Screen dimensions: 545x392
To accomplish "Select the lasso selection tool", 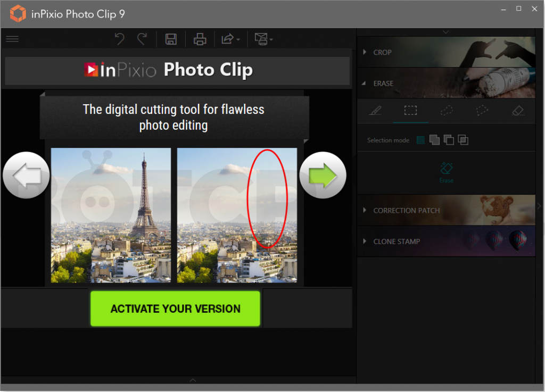I will click(447, 111).
